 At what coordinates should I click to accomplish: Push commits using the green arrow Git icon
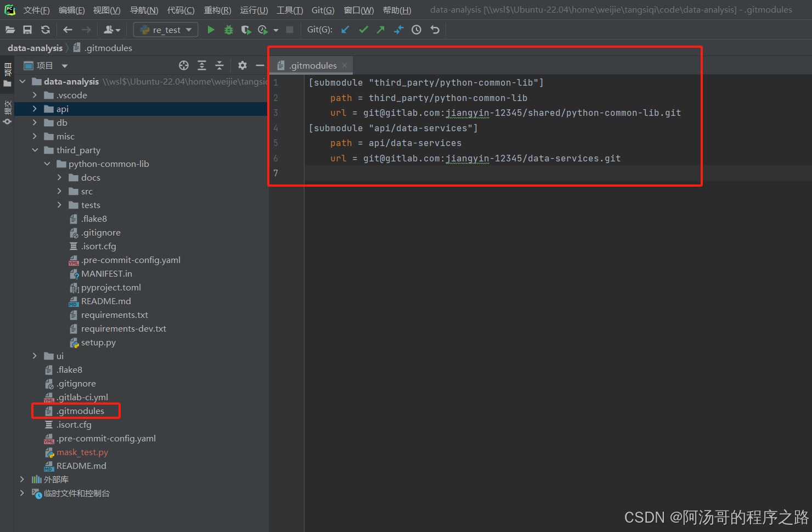click(x=381, y=30)
